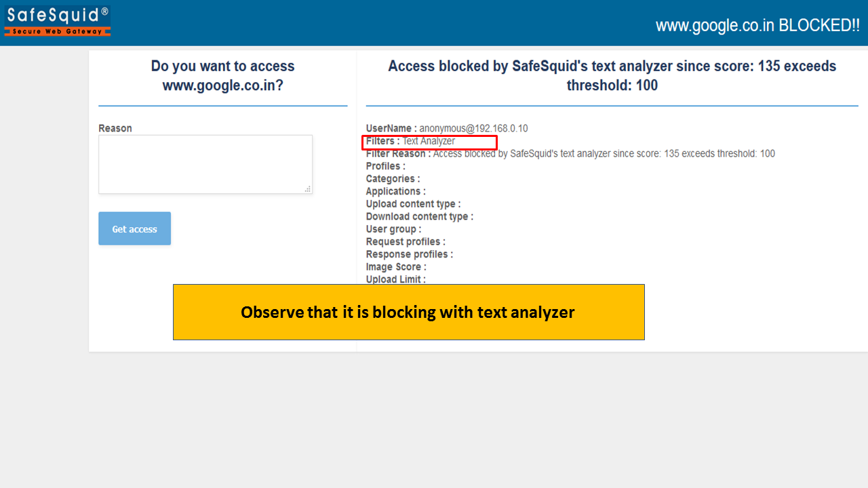This screenshot has width=868, height=488.
Task: Click the Applications label
Action: click(396, 191)
